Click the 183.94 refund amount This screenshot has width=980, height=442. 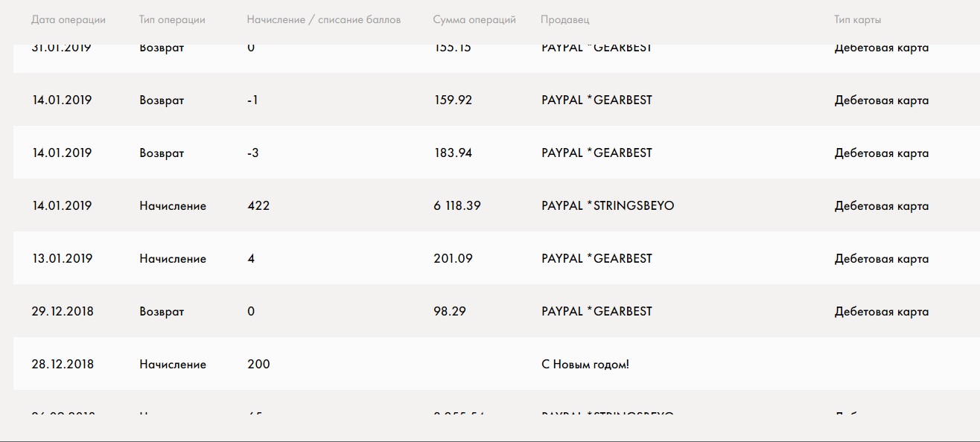point(453,153)
